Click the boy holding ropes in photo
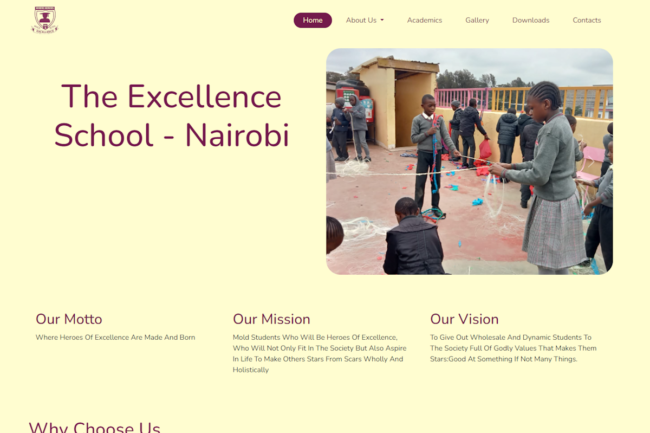Screen dimensions: 650x433 click(429, 155)
